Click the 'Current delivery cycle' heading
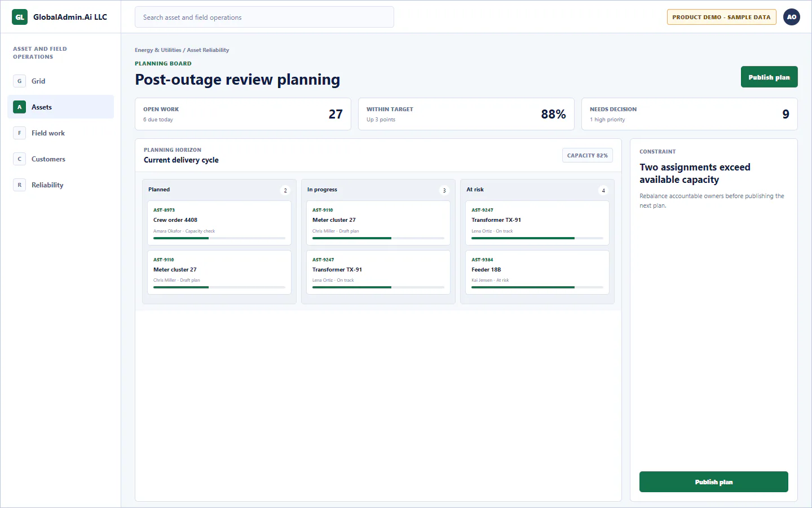 [x=181, y=160]
